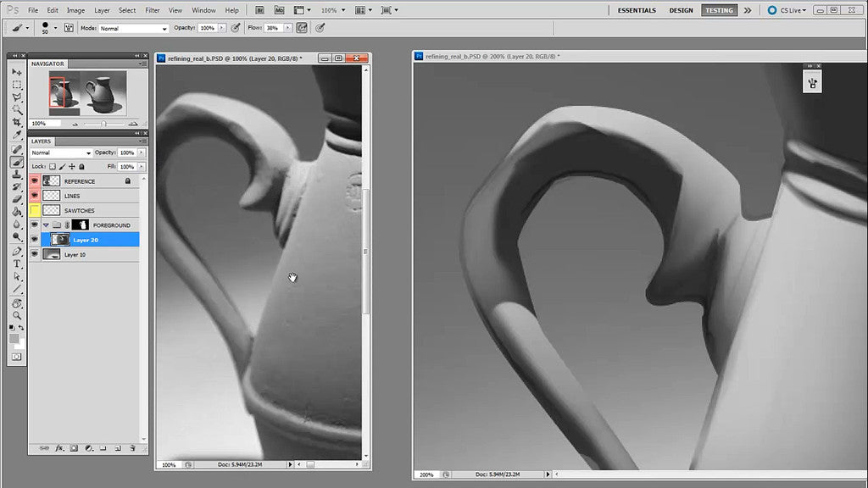Toggle lock position

pyautogui.click(x=72, y=167)
